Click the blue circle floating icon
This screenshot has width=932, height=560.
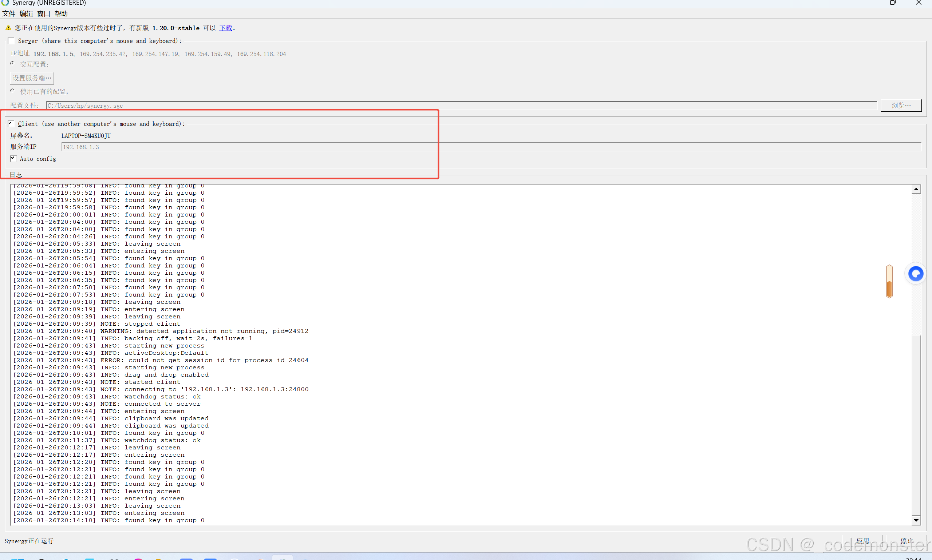(915, 274)
